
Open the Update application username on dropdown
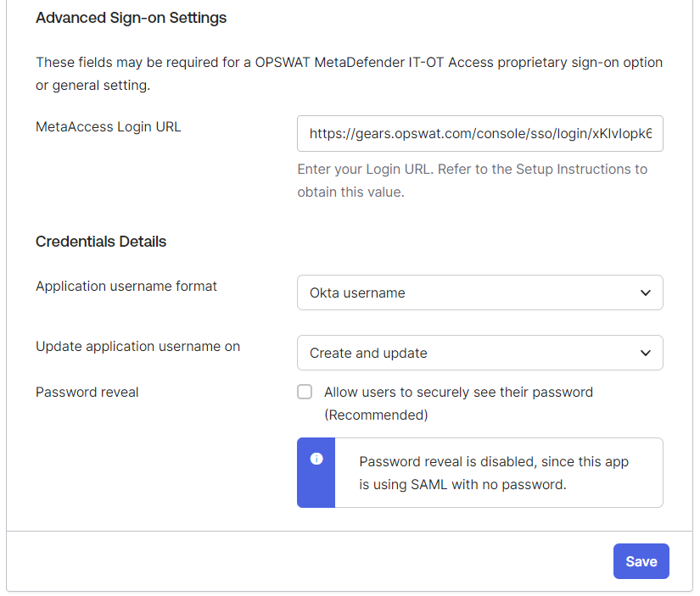click(x=480, y=353)
